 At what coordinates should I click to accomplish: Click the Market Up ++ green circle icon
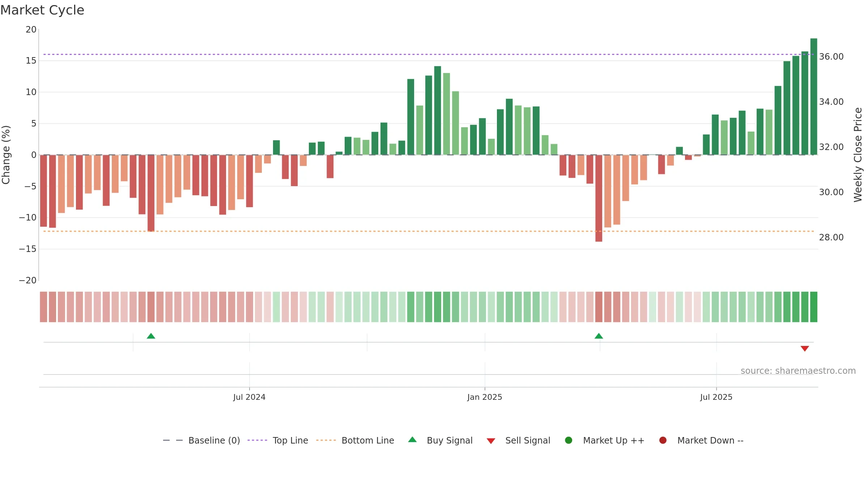tap(569, 440)
